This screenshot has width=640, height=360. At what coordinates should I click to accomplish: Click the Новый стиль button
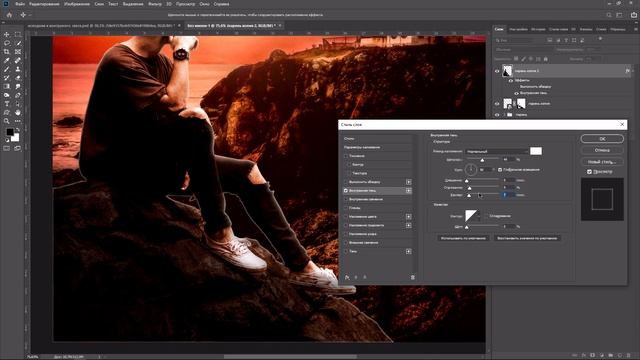click(x=602, y=162)
